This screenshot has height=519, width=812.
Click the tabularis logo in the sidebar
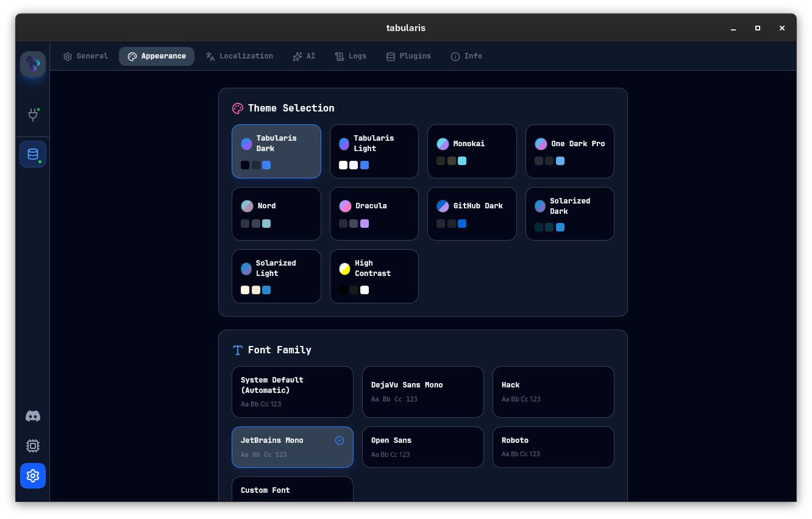[x=32, y=63]
